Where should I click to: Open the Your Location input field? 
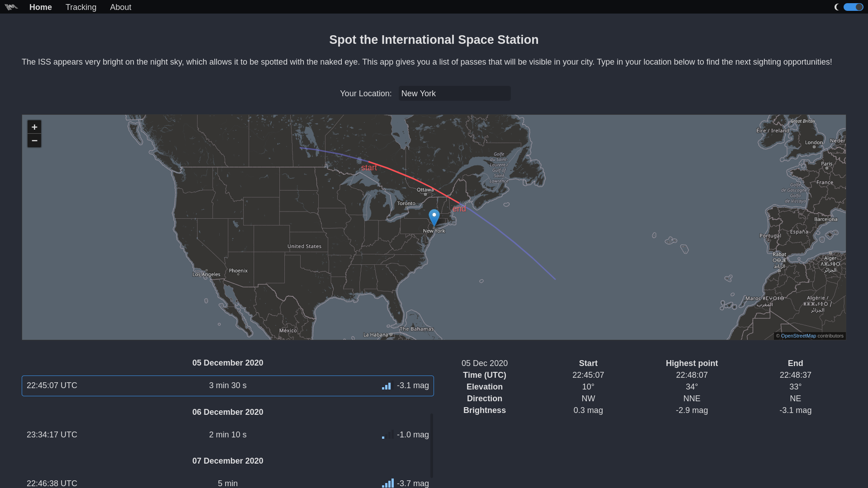pos(455,94)
